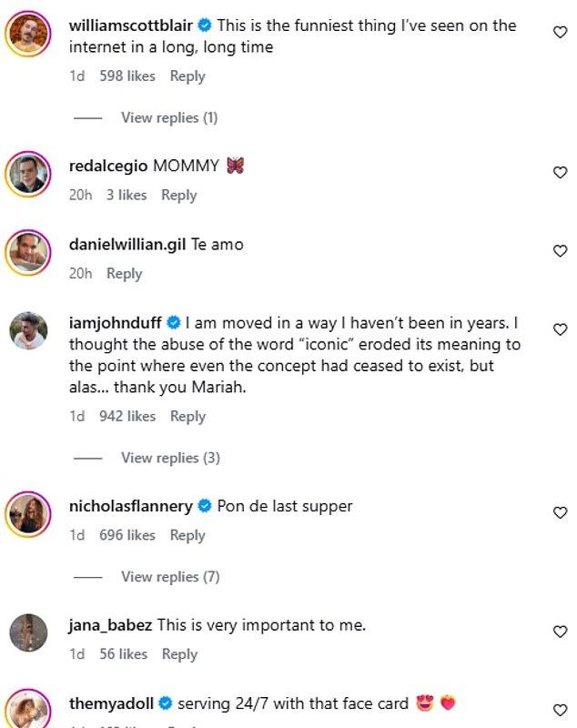The height and width of the screenshot is (728, 577).
Task: Heart the iamjohnduff comment
Action: click(561, 329)
